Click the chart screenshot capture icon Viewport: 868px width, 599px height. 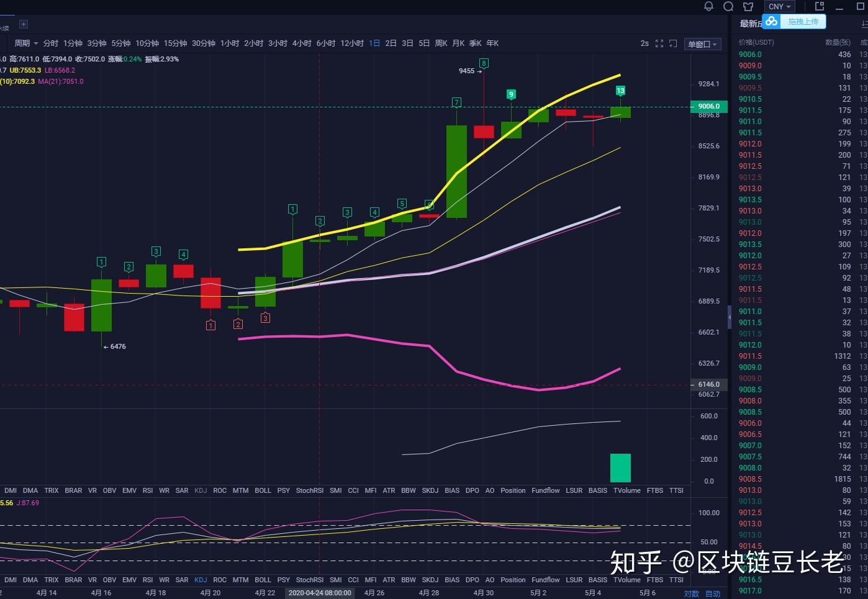tap(673, 43)
